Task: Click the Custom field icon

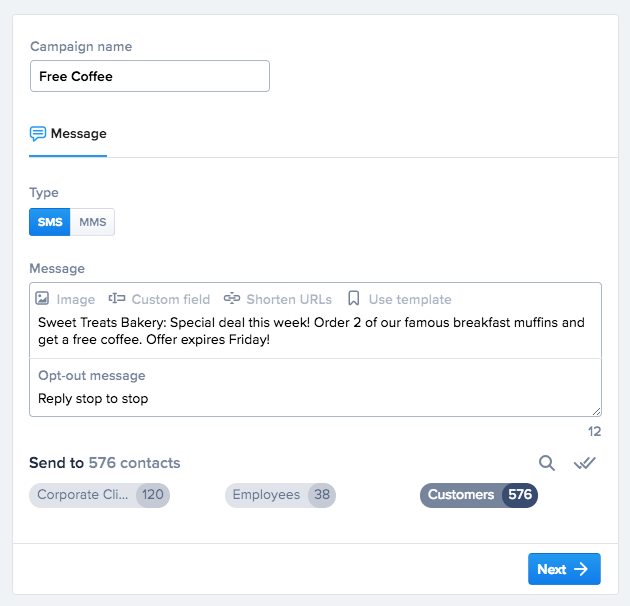Action: (x=117, y=299)
